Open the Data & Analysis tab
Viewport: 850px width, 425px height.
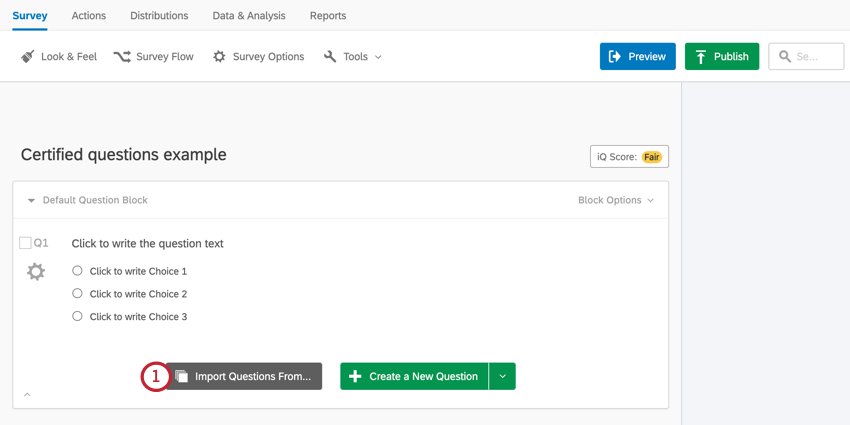pyautogui.click(x=249, y=16)
